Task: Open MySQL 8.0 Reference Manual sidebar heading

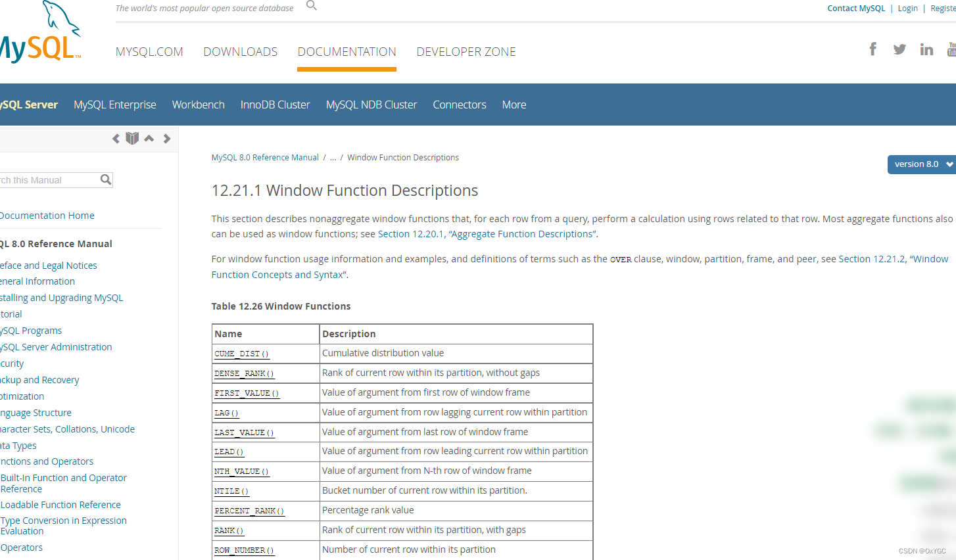Action: tap(56, 244)
